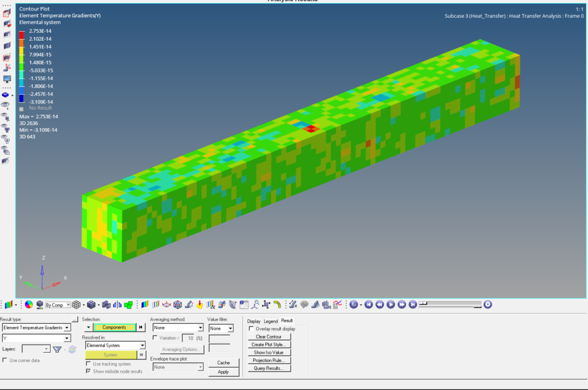Screen dimensions: 588x390
Task: Click the video camera capture icon
Action: [326, 305]
